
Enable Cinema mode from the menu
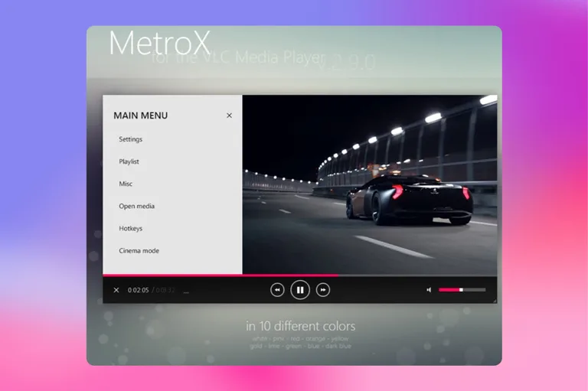tap(139, 251)
